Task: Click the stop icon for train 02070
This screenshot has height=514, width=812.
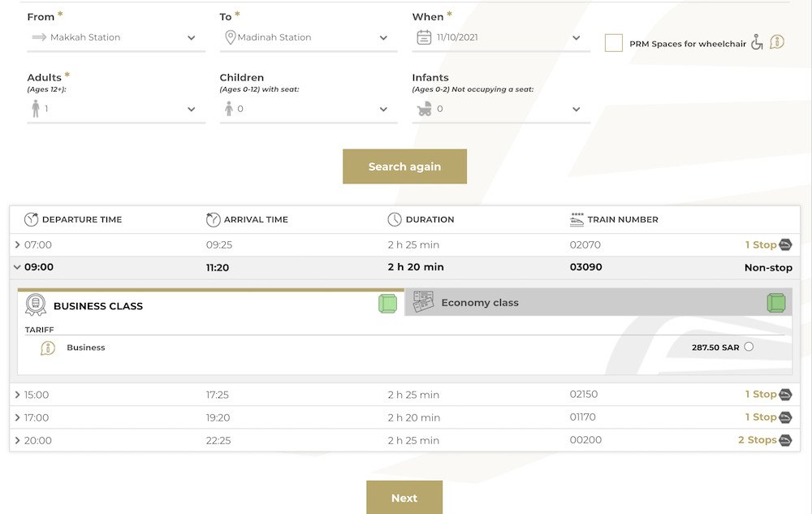Action: 785,245
